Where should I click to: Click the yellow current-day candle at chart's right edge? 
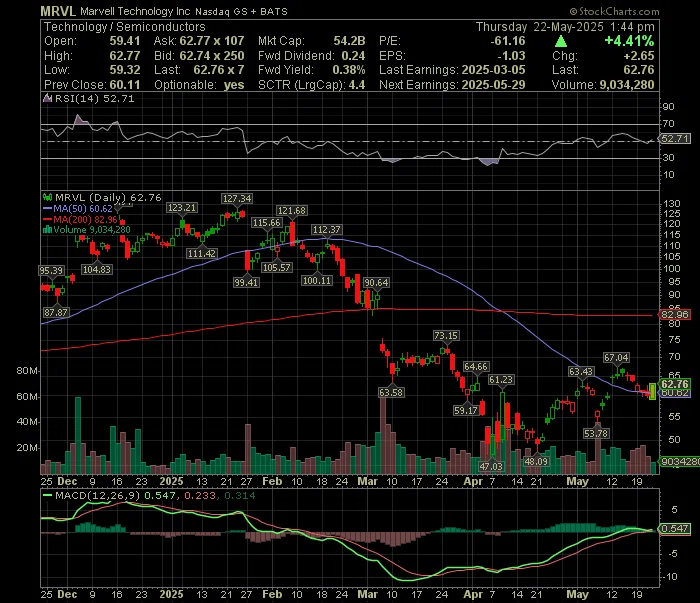click(652, 391)
